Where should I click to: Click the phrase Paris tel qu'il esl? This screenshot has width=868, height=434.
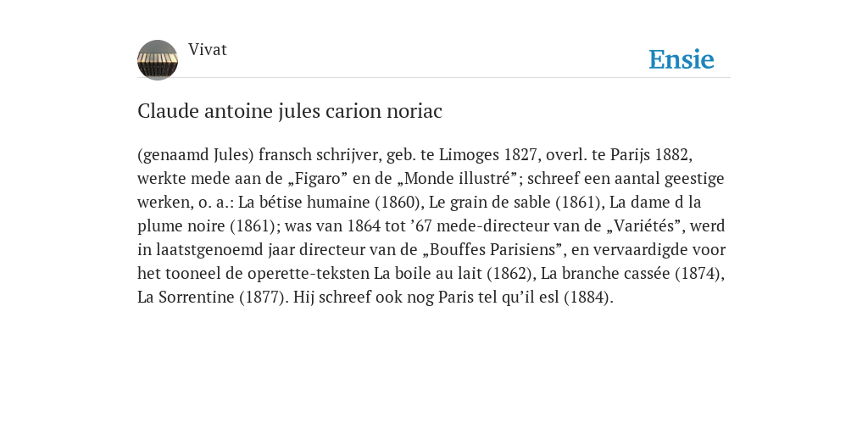pyautogui.click(x=498, y=298)
